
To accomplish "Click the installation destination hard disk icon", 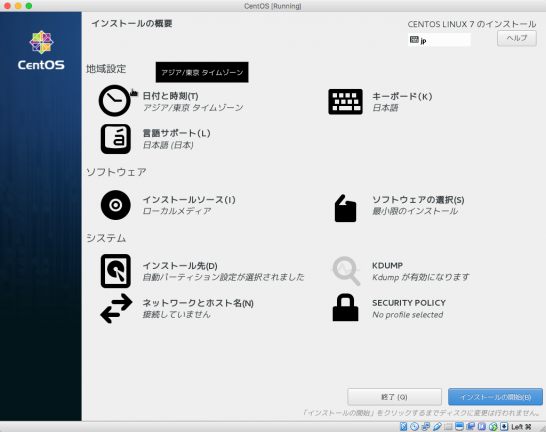I will click(116, 271).
